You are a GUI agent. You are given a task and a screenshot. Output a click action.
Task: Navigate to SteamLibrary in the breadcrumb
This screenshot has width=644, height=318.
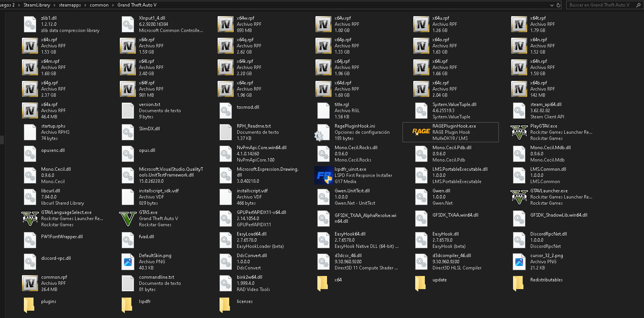pos(37,5)
